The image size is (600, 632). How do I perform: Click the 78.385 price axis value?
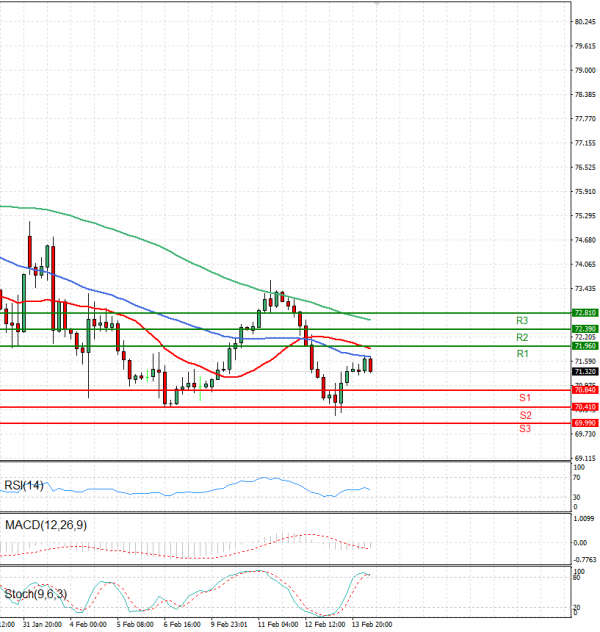[x=585, y=95]
